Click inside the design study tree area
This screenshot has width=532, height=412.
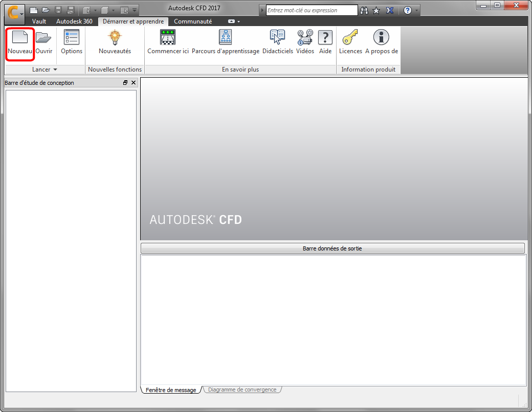pyautogui.click(x=71, y=241)
